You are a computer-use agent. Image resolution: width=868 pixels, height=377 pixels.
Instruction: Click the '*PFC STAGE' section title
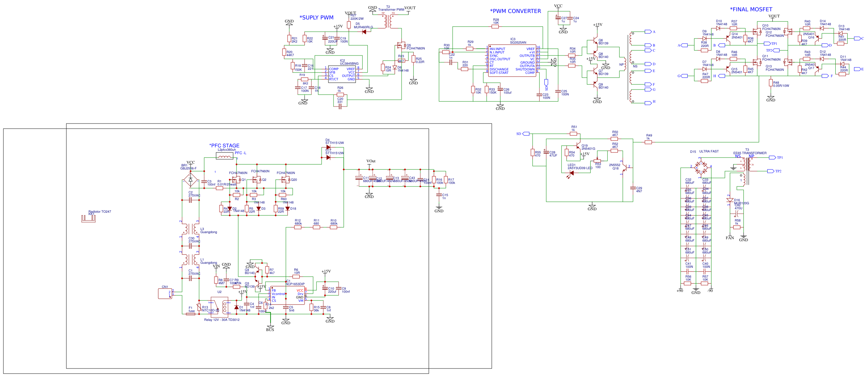(x=224, y=146)
